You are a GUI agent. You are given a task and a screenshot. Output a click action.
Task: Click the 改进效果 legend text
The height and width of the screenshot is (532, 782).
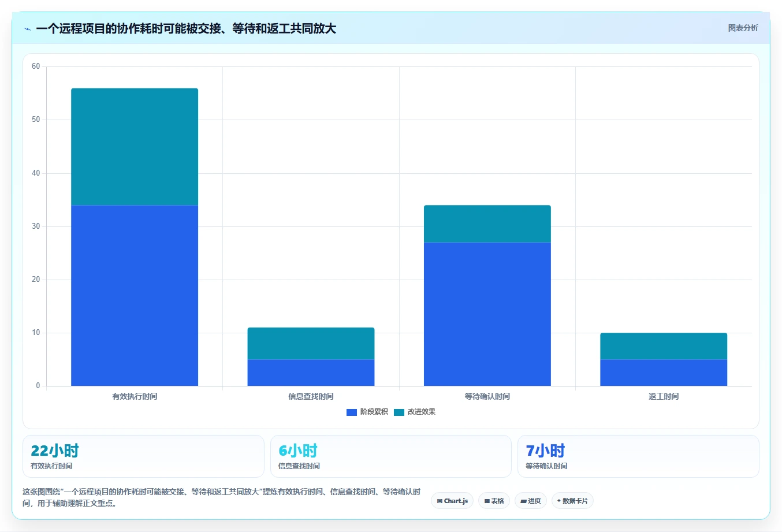[x=422, y=412]
